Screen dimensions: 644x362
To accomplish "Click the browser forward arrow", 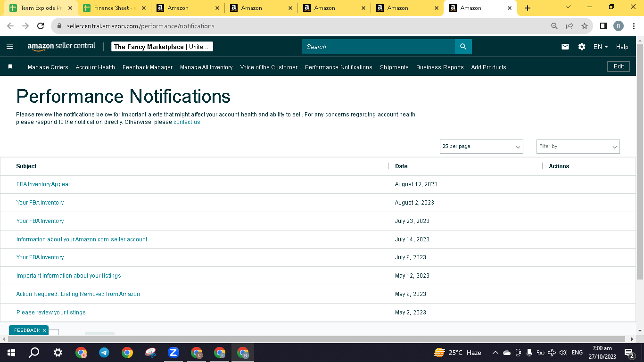I will click(25, 26).
